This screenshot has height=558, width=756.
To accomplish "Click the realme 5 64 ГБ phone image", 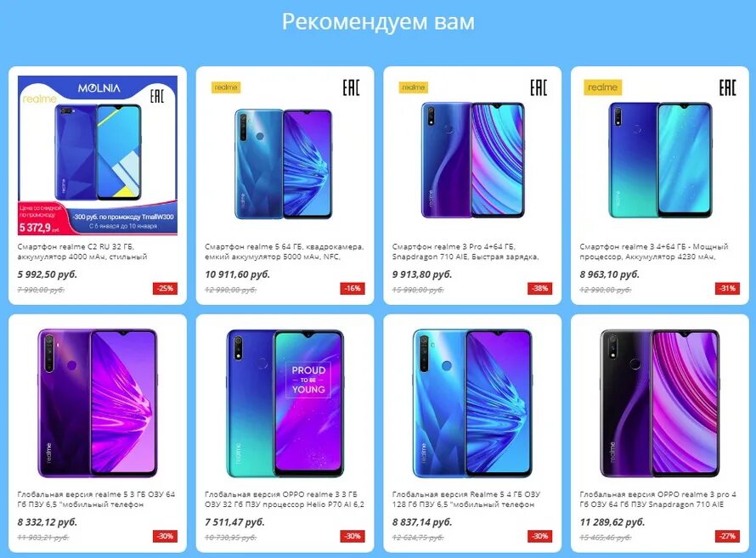I will coord(285,155).
